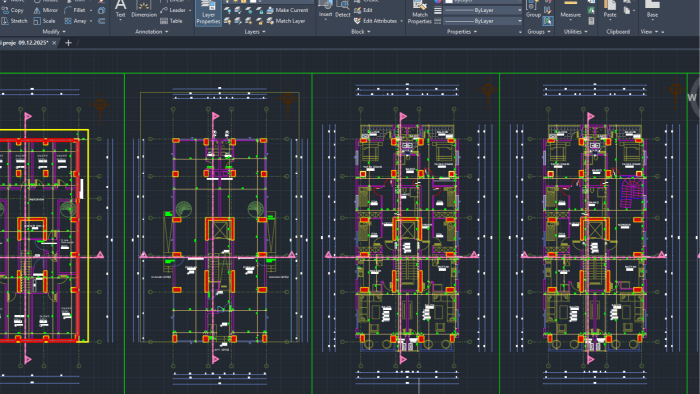
Task: Click the Explode icon beside Fillet
Action: [x=102, y=10]
